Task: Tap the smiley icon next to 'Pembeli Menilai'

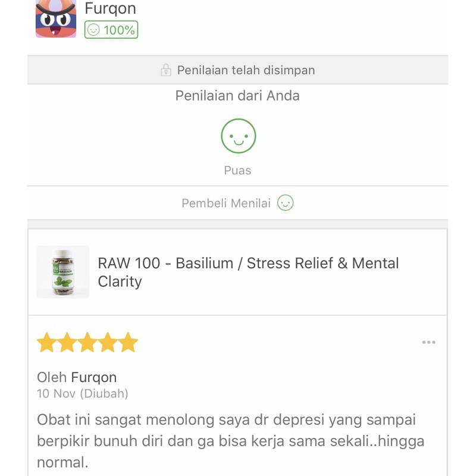Action: (287, 202)
